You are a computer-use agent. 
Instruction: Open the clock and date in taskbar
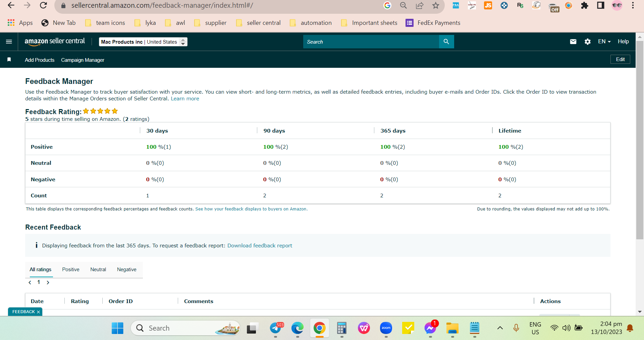point(606,328)
